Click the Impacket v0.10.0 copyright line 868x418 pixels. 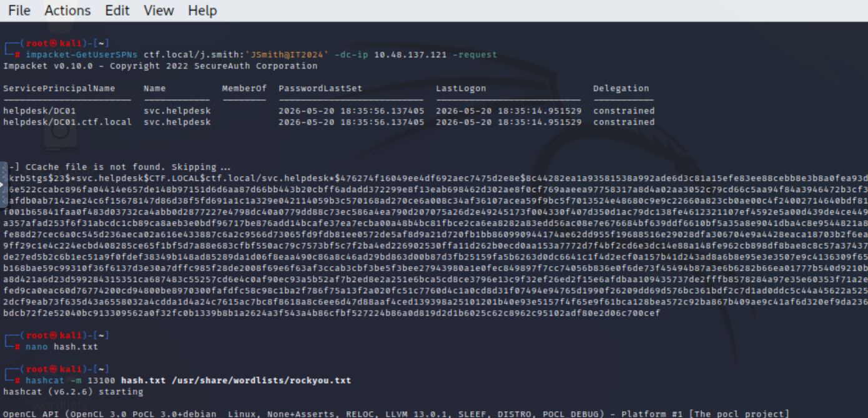[160, 66]
